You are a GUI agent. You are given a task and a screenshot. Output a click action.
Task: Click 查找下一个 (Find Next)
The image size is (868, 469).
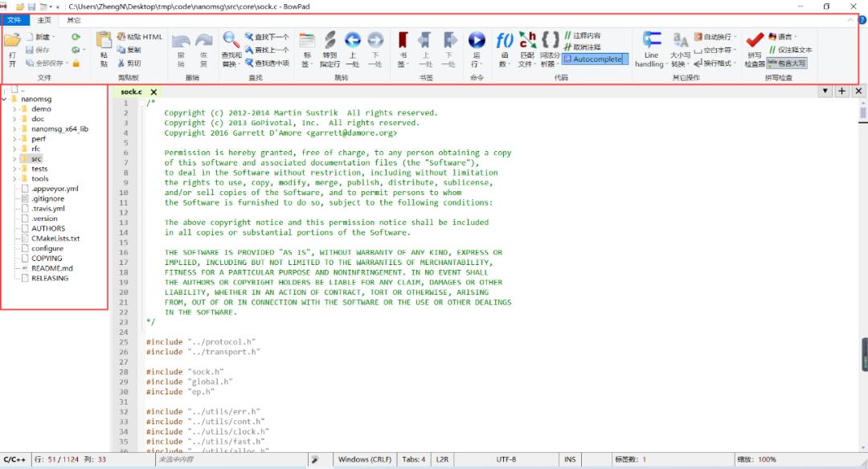(x=267, y=37)
